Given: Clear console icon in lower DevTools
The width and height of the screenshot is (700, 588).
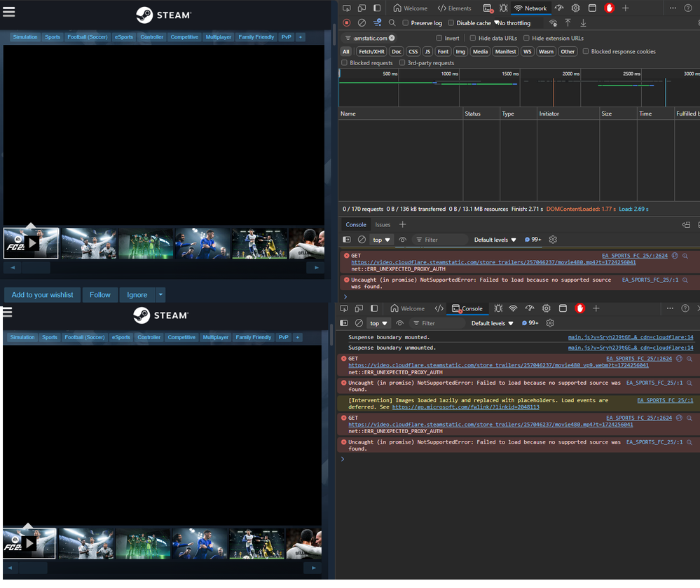Looking at the screenshot, I should click(x=359, y=323).
